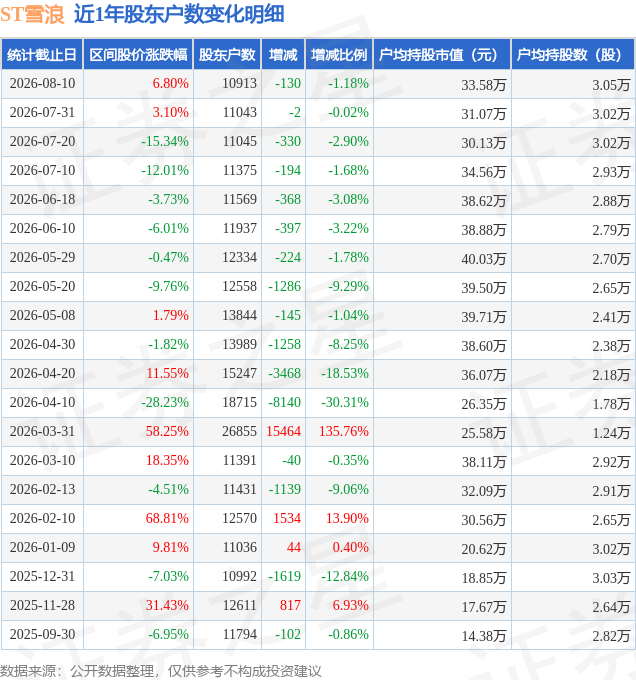Select the 2026-08-10 date cell
Screen dimensions: 636x680
point(42,83)
